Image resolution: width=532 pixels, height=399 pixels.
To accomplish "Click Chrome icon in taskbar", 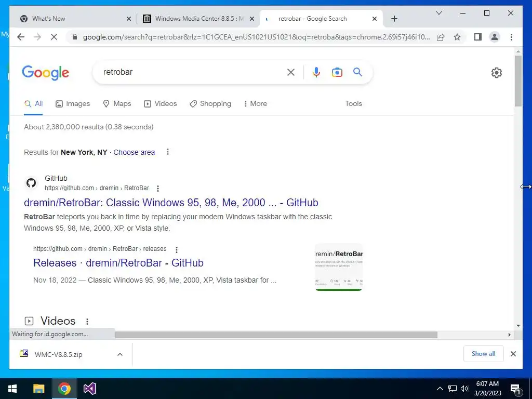I will [x=64, y=389].
